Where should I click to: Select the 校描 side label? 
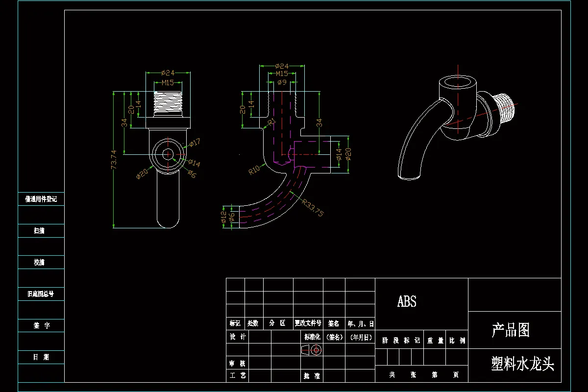[x=39, y=262]
